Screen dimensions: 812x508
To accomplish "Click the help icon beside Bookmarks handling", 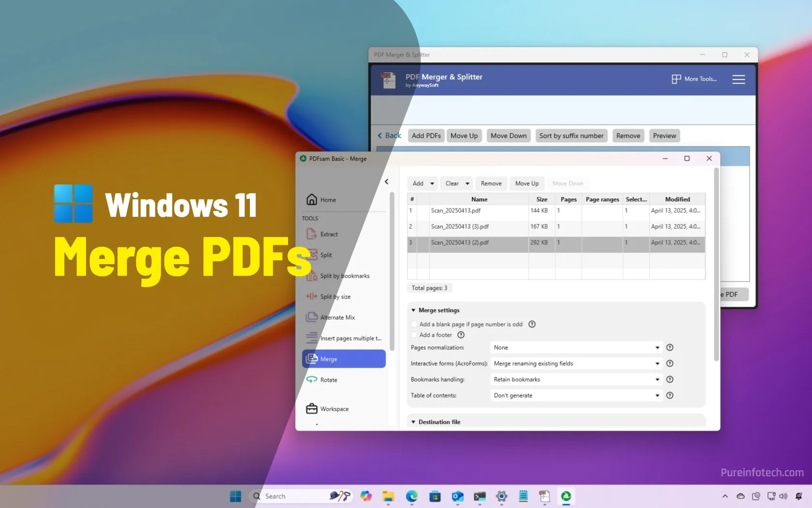I will pyautogui.click(x=670, y=379).
